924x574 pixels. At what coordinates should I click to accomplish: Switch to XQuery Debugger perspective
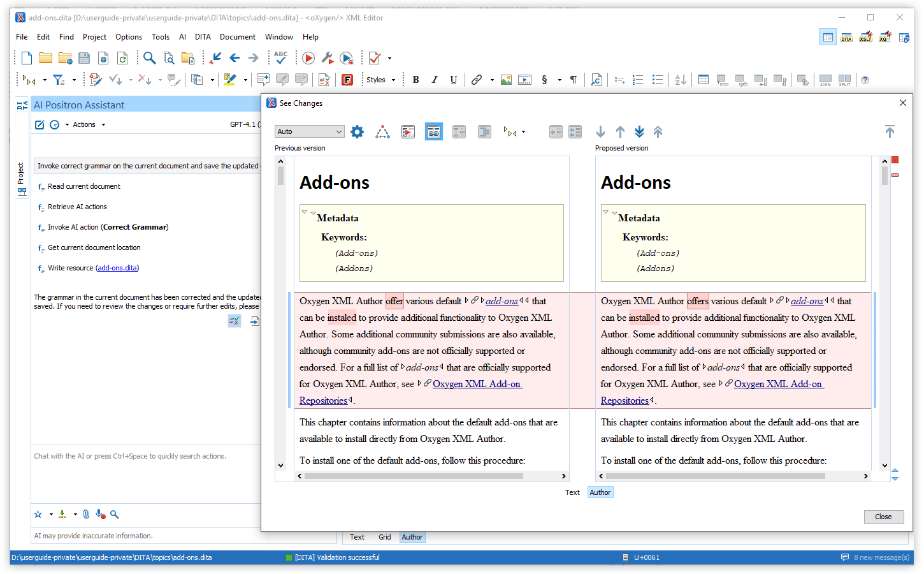pyautogui.click(x=884, y=38)
